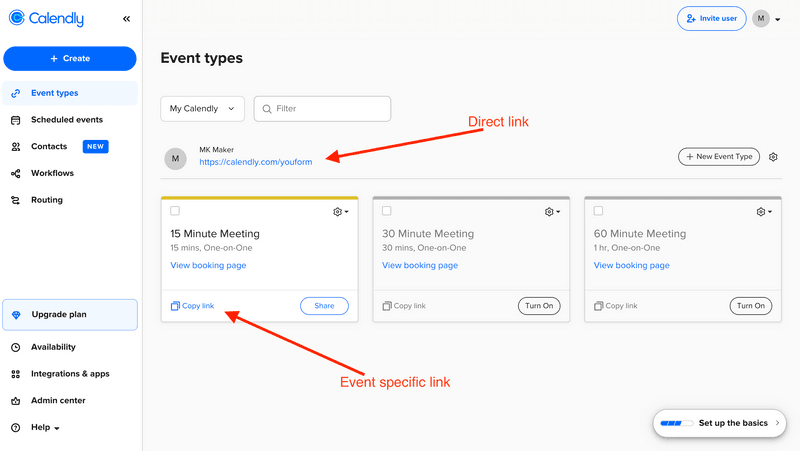Click the MK Maker avatar circle

tap(175, 159)
